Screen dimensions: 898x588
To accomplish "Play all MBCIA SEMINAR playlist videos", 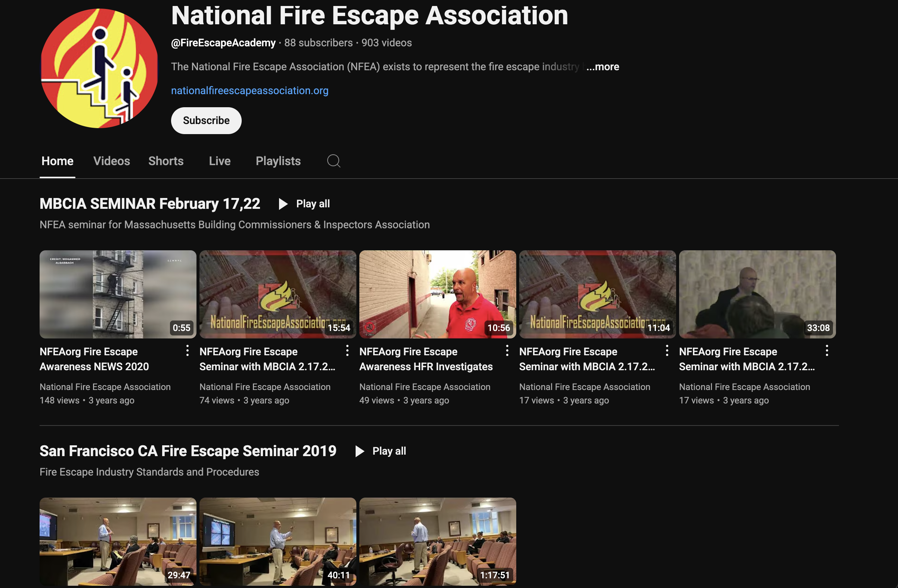I will 304,204.
